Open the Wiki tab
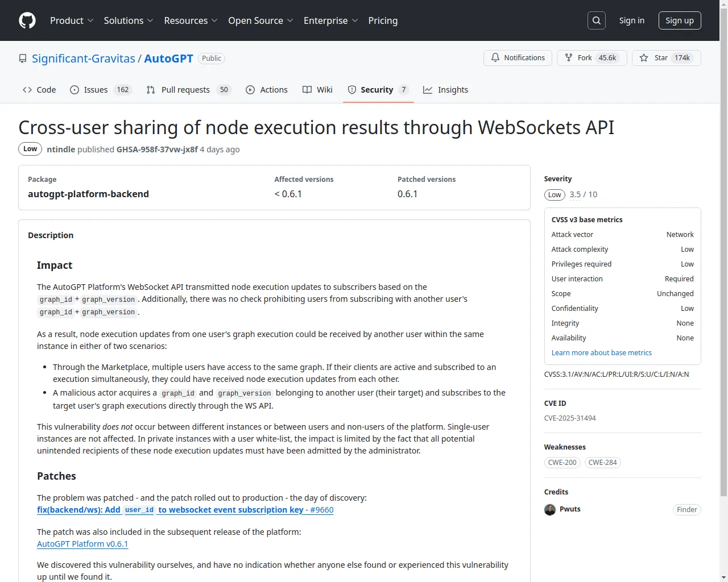The width and height of the screenshot is (728, 582). click(x=317, y=90)
